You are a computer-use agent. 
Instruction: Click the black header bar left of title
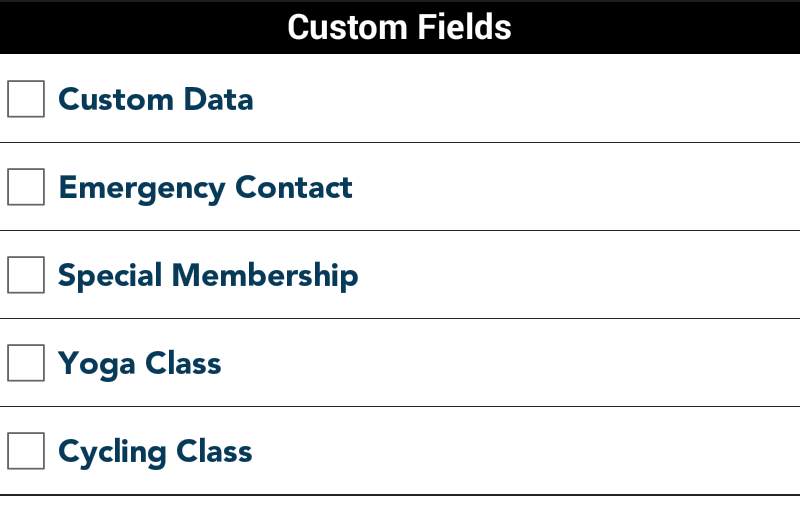pyautogui.click(x=140, y=27)
